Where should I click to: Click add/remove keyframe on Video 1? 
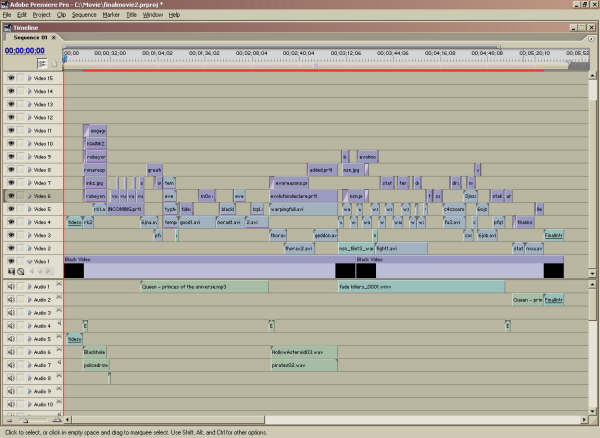point(40,272)
